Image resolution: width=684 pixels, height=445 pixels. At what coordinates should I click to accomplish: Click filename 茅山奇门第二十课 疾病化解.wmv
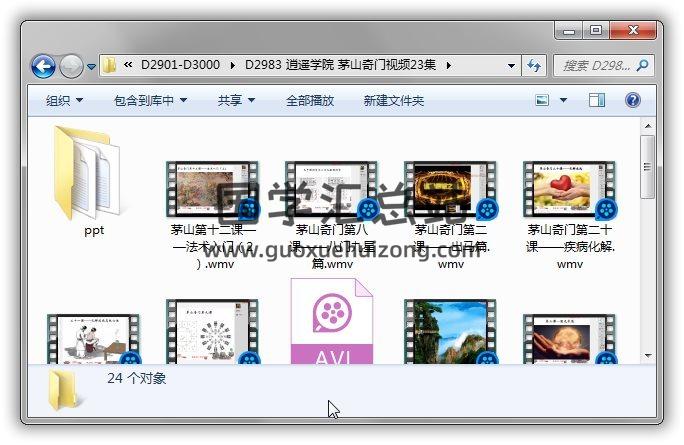pos(570,246)
